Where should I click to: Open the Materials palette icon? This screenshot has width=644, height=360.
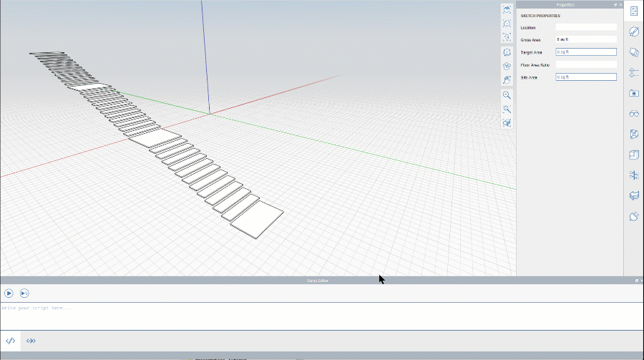(634, 31)
